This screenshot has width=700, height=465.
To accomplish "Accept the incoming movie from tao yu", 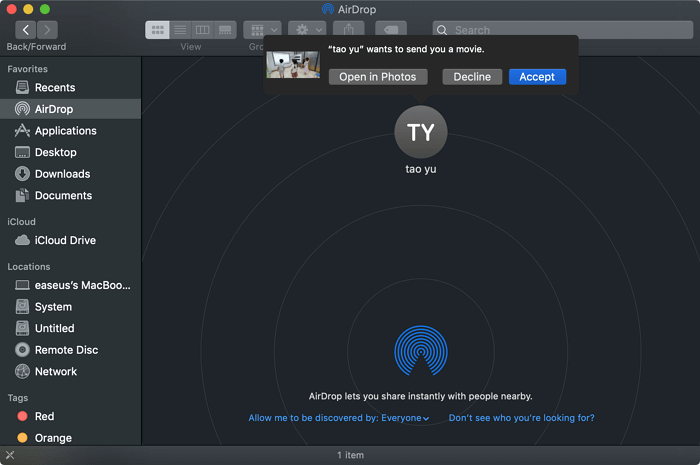I will pyautogui.click(x=537, y=77).
